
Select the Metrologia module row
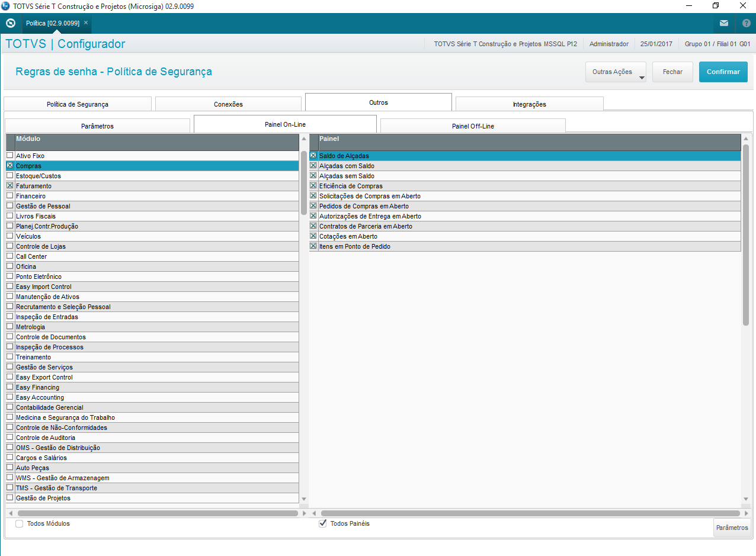152,327
